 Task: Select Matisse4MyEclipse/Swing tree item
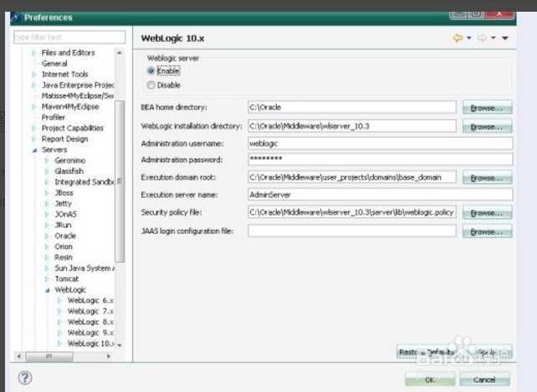pos(78,96)
